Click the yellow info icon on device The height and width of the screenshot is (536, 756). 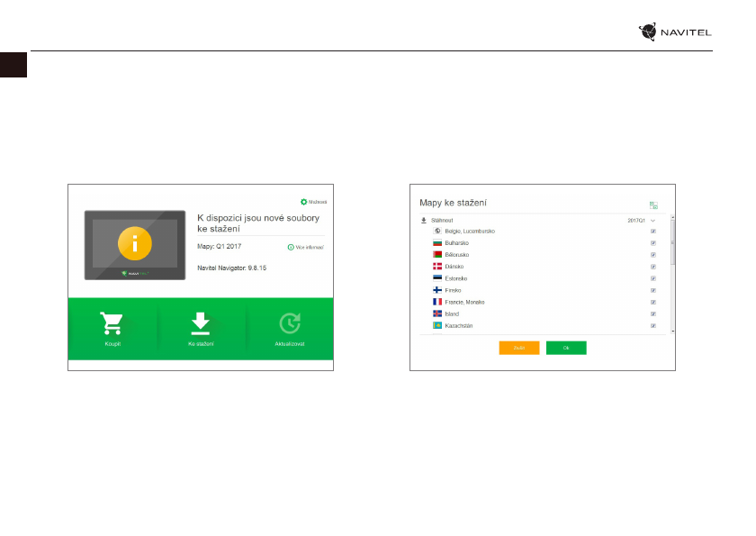(x=135, y=243)
